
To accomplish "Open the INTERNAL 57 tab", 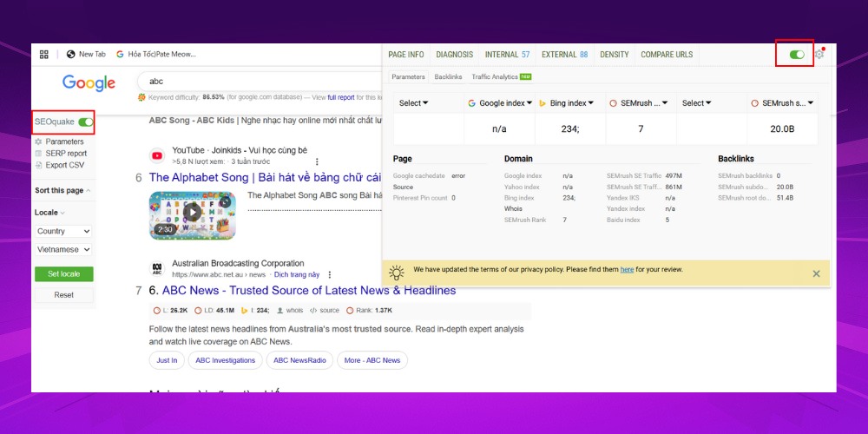I will pyautogui.click(x=507, y=54).
